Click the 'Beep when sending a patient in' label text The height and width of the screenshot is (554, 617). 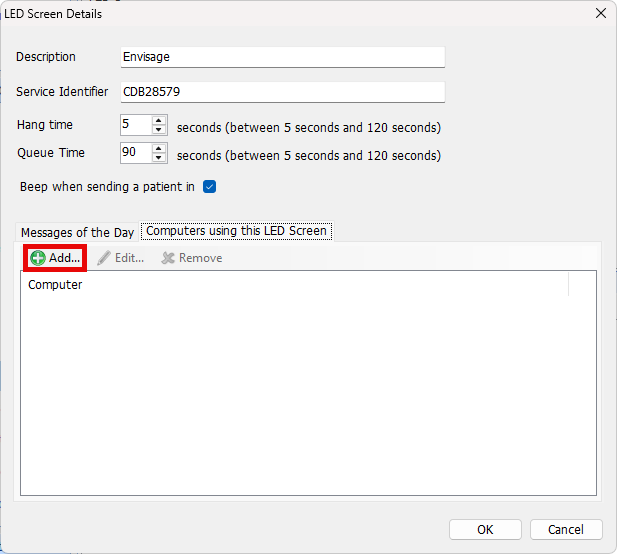[107, 187]
